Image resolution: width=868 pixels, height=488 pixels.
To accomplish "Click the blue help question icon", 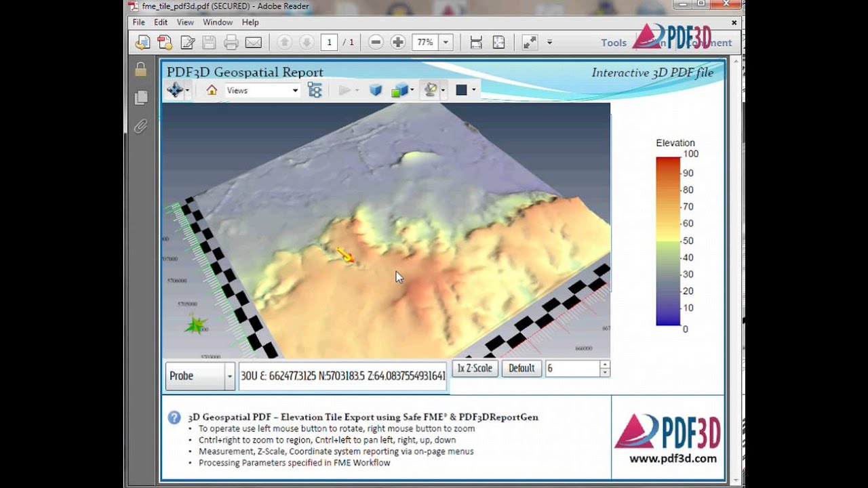I will click(174, 418).
